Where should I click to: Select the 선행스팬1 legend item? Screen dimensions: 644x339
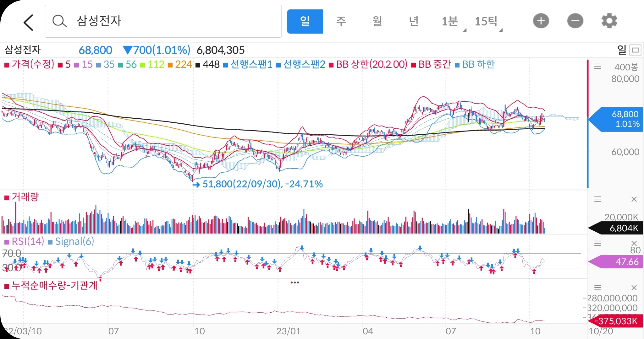click(248, 64)
